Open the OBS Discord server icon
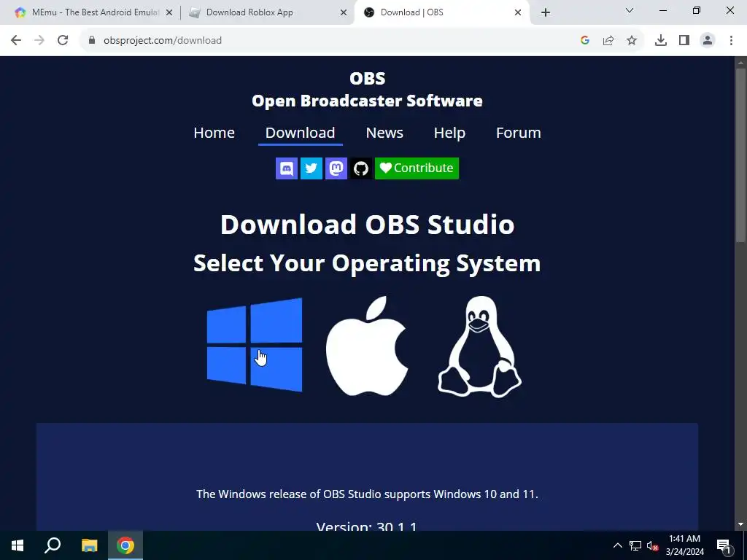The height and width of the screenshot is (560, 747). click(286, 168)
